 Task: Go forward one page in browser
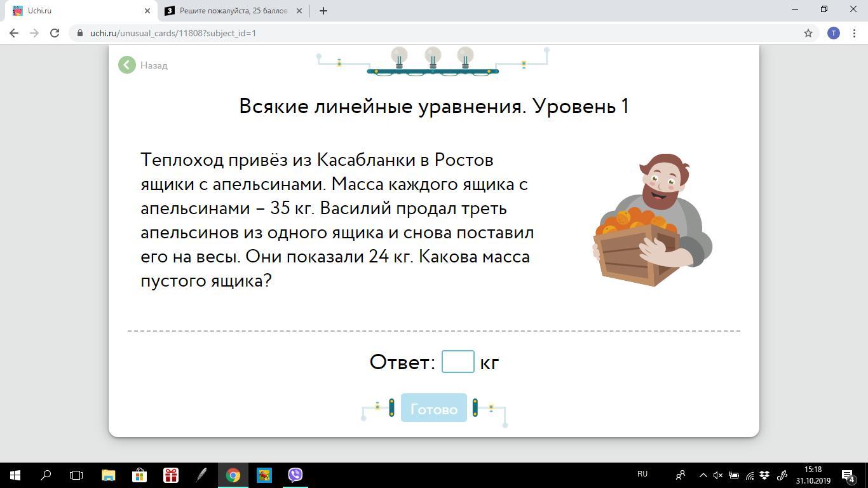pos(34,33)
